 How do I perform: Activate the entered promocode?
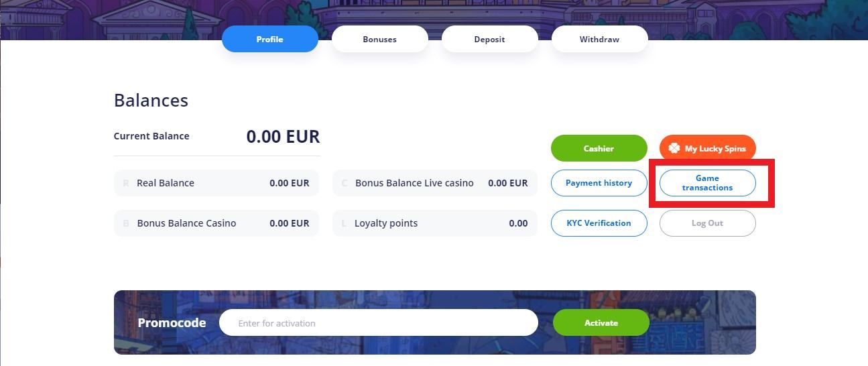(601, 322)
